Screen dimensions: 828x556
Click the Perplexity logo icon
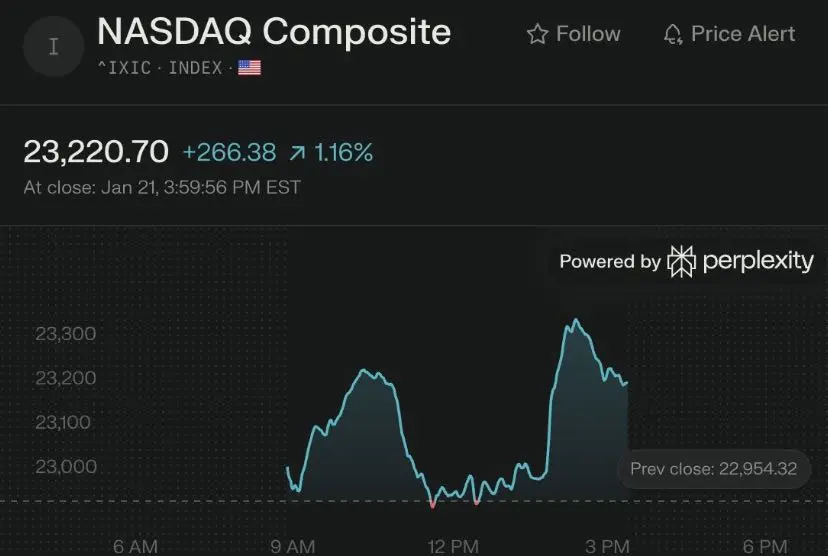[681, 261]
